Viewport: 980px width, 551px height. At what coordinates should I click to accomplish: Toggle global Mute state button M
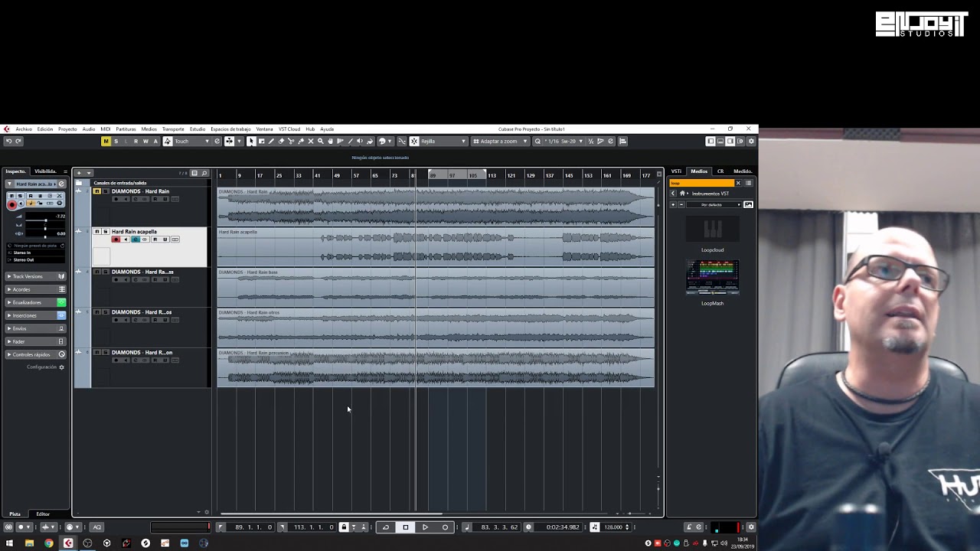(106, 141)
